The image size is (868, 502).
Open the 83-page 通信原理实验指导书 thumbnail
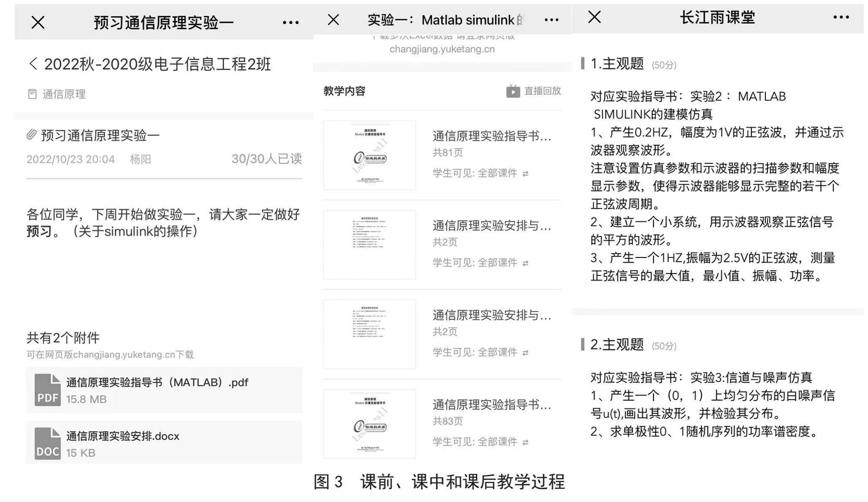pyautogui.click(x=370, y=423)
